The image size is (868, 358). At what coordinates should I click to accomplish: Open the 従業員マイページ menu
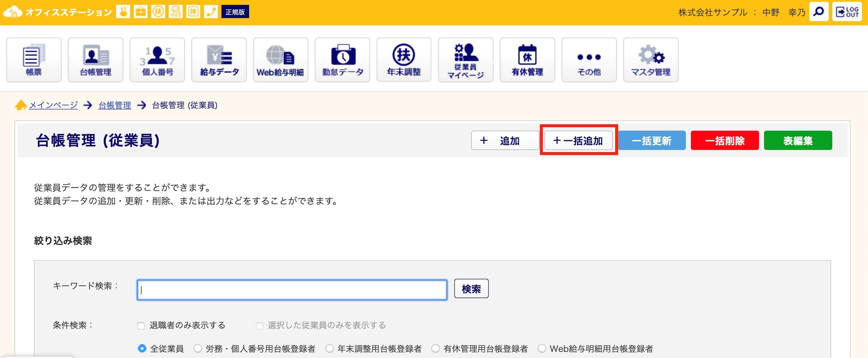pos(466,60)
